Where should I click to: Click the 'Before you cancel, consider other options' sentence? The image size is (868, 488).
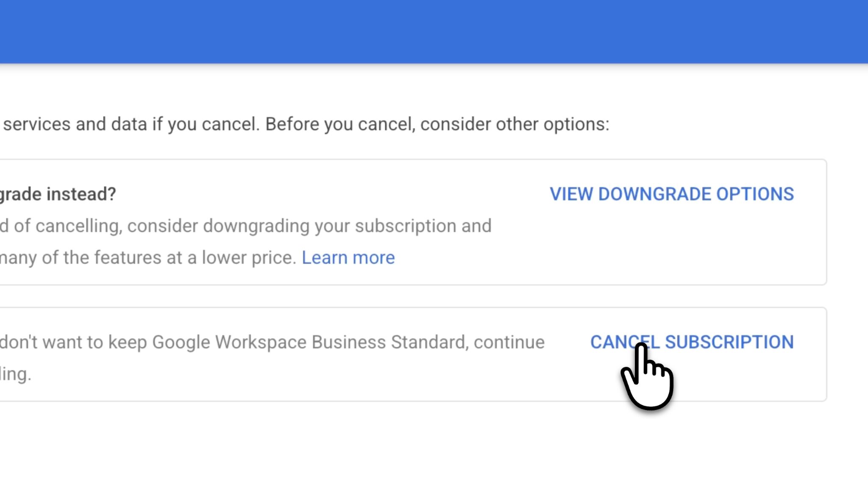[x=437, y=124]
